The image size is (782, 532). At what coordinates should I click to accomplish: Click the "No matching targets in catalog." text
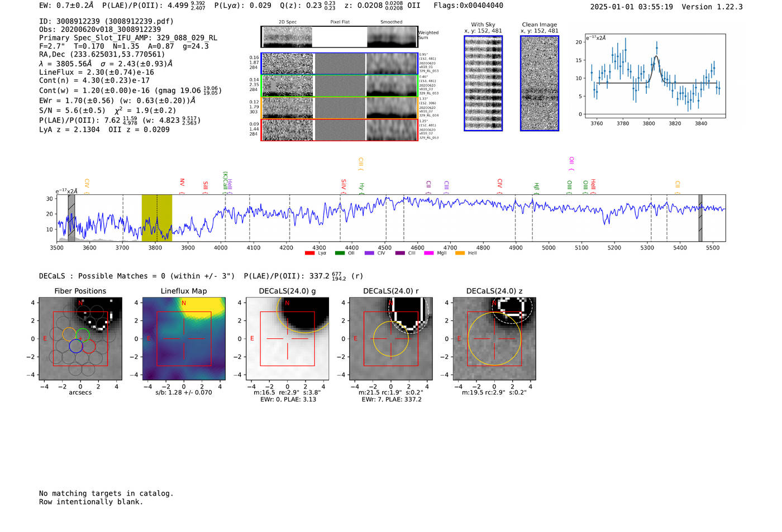(x=106, y=493)
